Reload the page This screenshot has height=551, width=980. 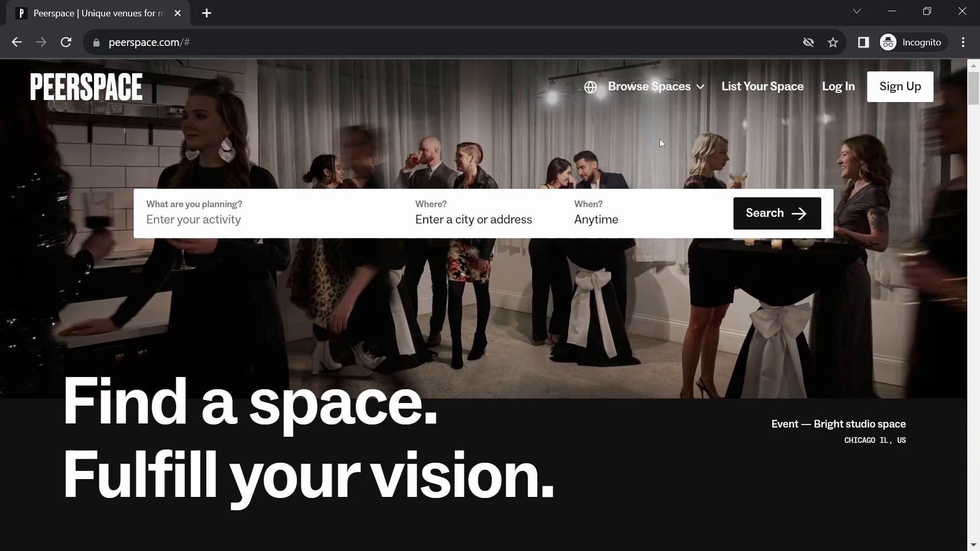(66, 42)
